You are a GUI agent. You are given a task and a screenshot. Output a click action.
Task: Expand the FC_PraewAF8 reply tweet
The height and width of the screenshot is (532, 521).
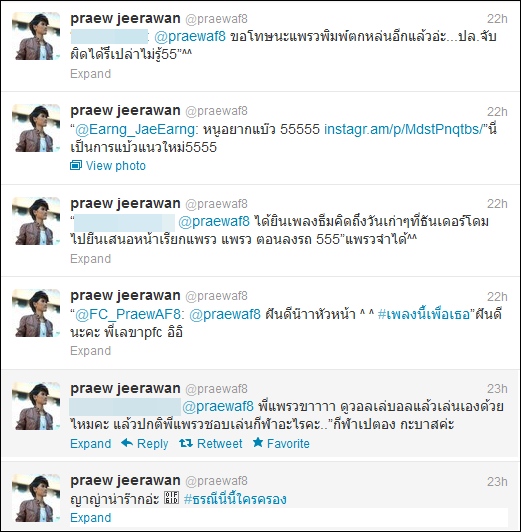[91, 350]
